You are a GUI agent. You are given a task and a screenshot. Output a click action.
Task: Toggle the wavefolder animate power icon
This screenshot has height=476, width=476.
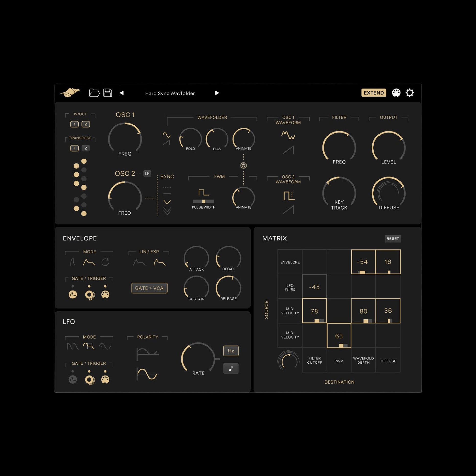tap(243, 165)
